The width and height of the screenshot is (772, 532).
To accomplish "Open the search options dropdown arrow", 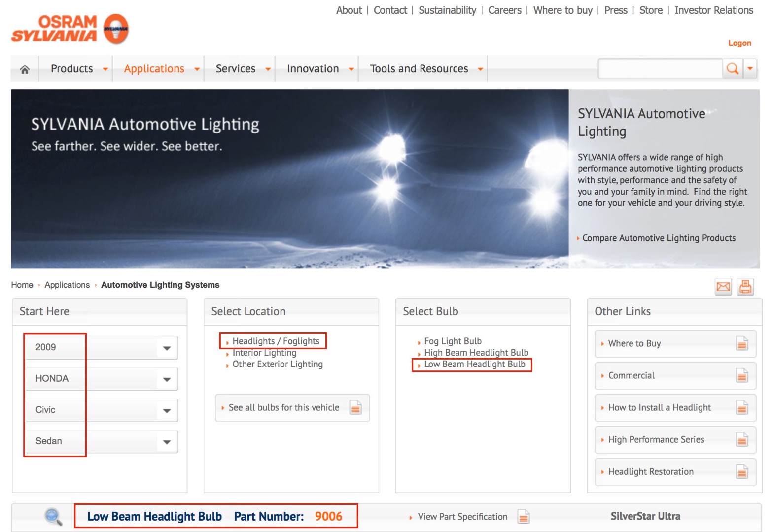I will point(750,68).
